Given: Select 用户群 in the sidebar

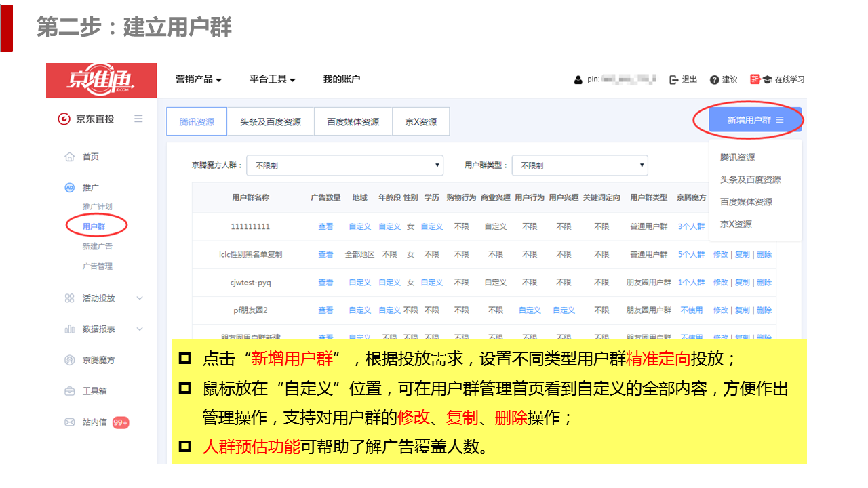Looking at the screenshot, I should coord(94,226).
